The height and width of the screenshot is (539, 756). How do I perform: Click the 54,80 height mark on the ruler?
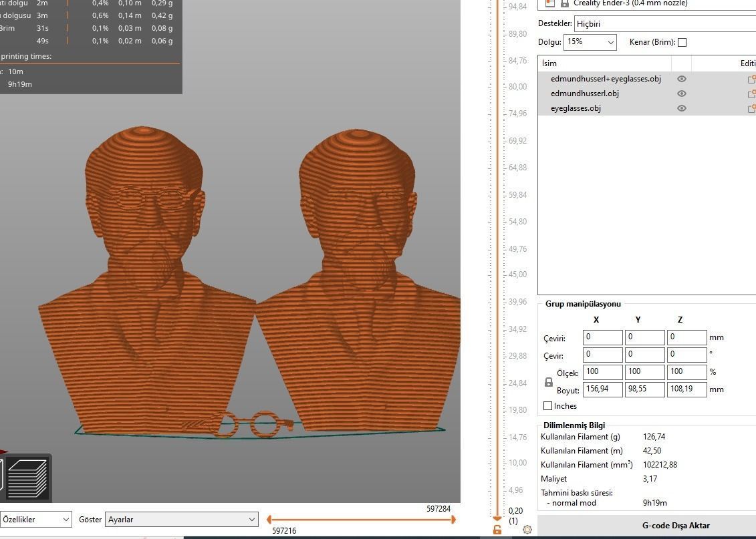click(518, 222)
